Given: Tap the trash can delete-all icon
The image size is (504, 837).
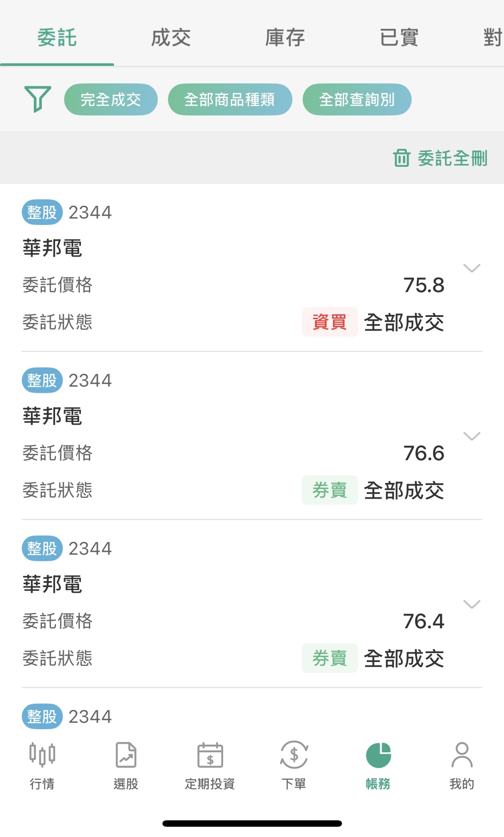Looking at the screenshot, I should coord(401,158).
